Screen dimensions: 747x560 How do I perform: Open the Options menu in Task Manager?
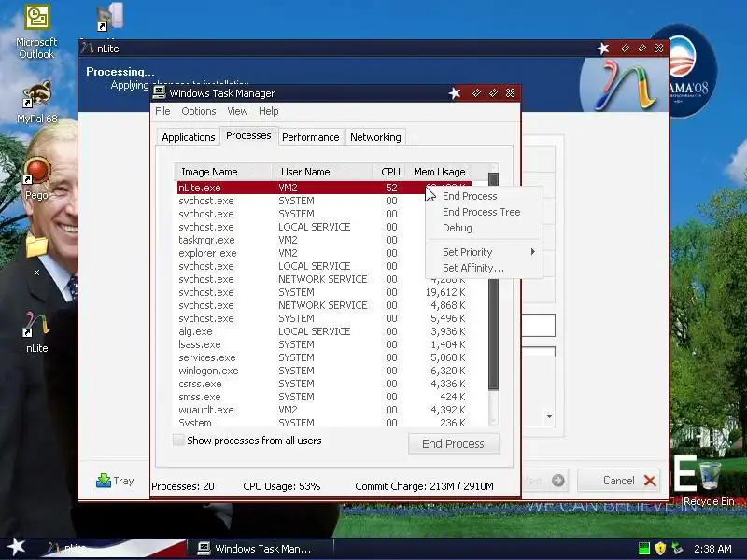199,111
